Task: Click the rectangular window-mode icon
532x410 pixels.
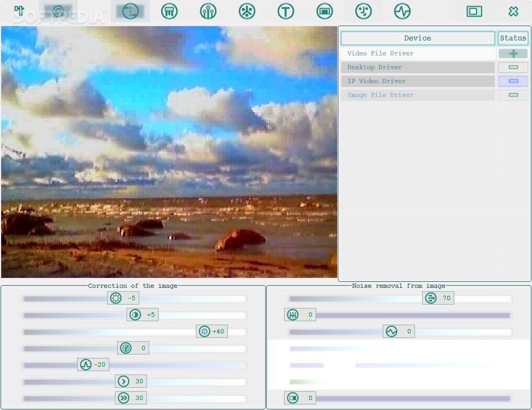Action: [474, 11]
